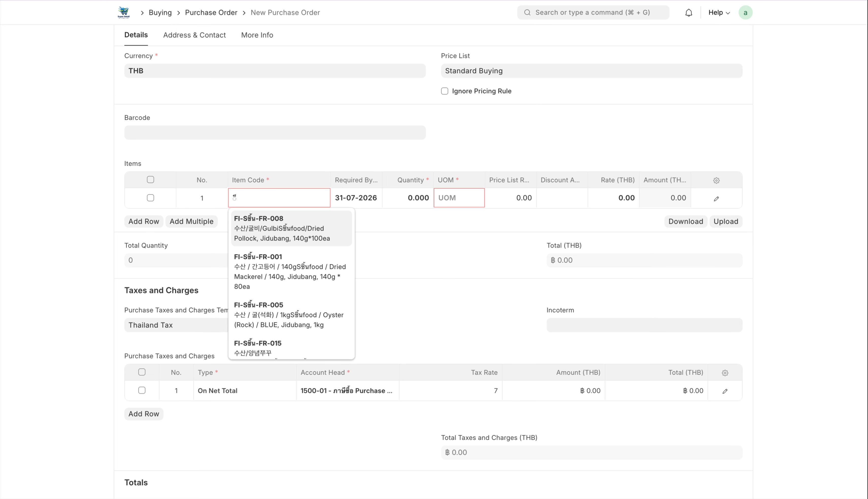Go to Buying breadcrumb
The height and width of the screenshot is (499, 868).
[160, 13]
